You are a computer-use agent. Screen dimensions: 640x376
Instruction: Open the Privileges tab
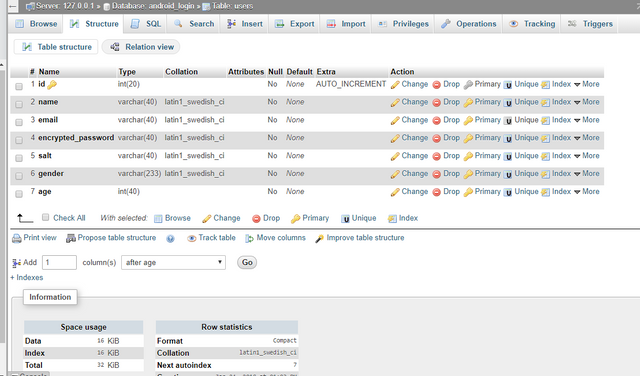coord(403,24)
